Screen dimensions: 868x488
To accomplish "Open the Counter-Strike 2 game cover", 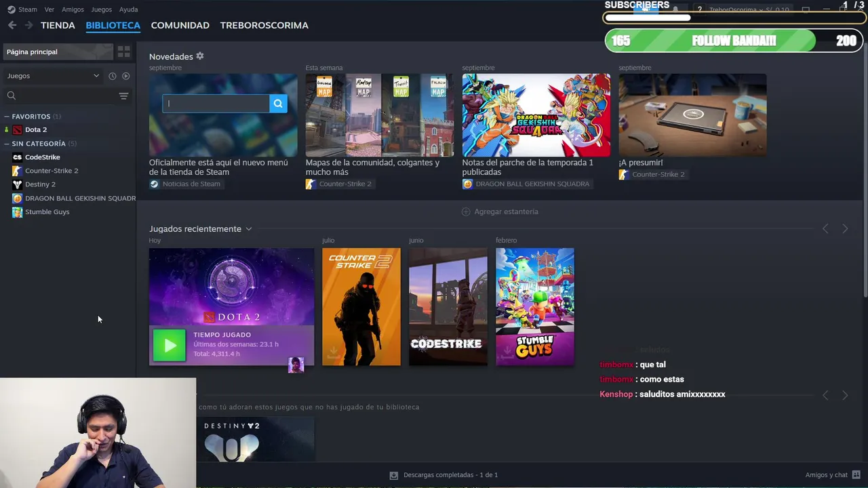I will (x=361, y=307).
